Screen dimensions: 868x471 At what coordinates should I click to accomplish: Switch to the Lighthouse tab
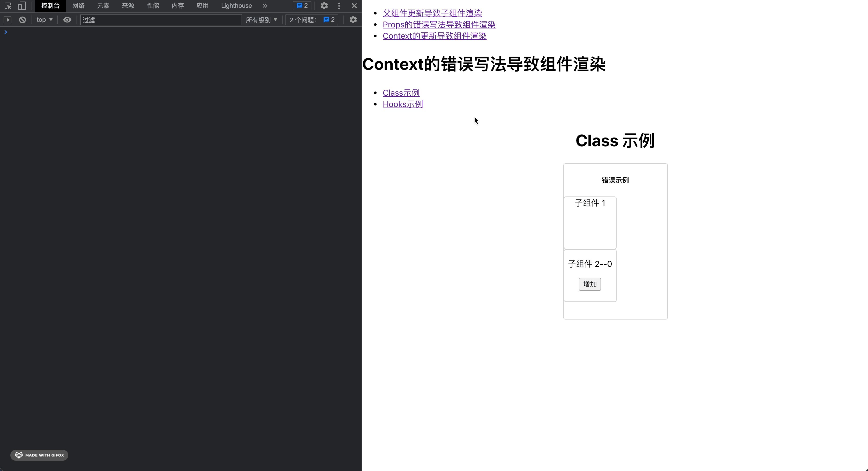[236, 6]
